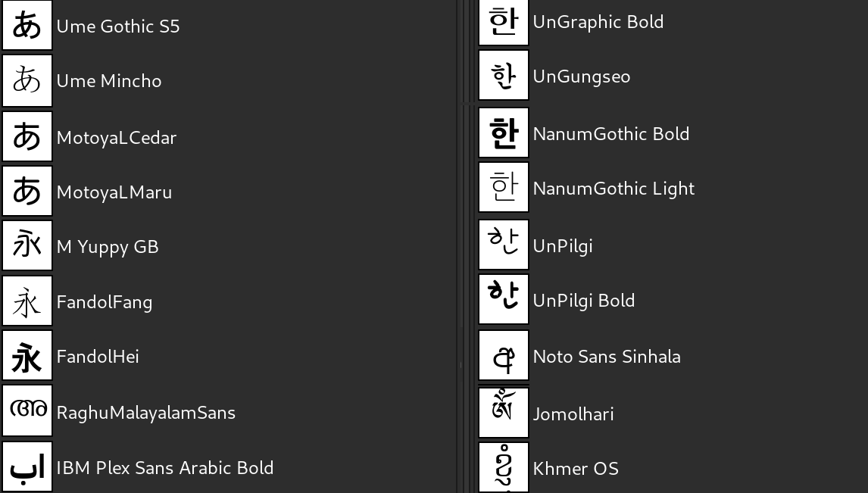This screenshot has height=493, width=868.
Task: Open the RaghuMalayalamSans font
Action: point(145,413)
